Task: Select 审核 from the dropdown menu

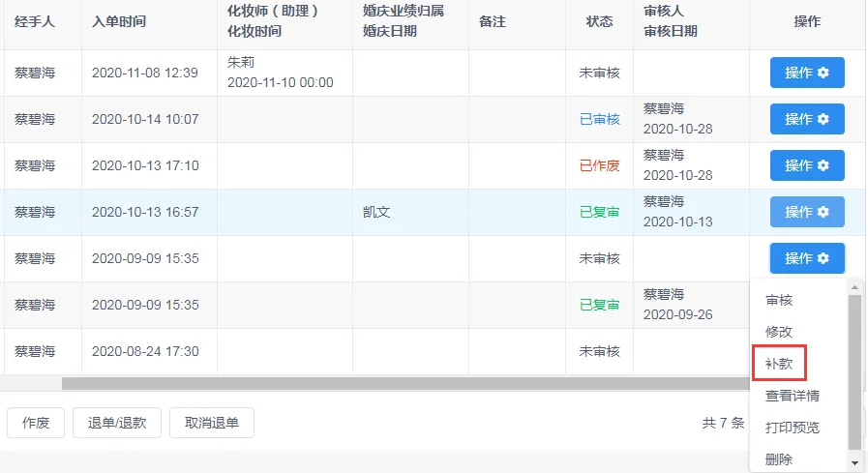Action: (x=779, y=301)
